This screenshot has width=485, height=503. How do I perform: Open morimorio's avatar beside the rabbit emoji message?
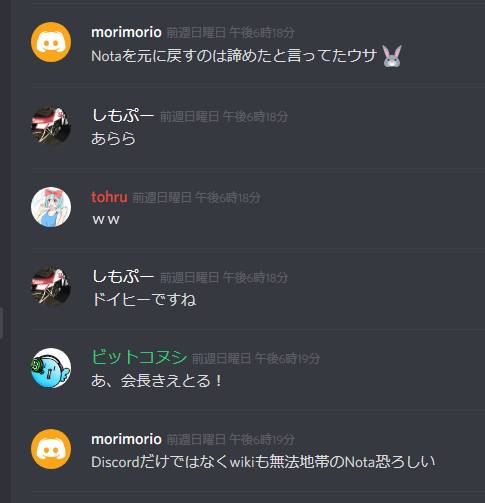(x=51, y=42)
